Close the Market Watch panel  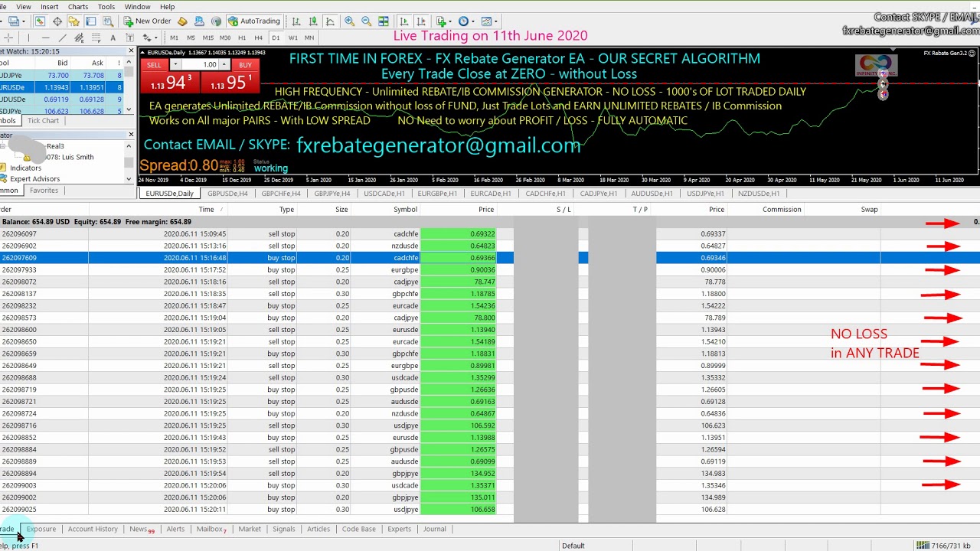131,51
